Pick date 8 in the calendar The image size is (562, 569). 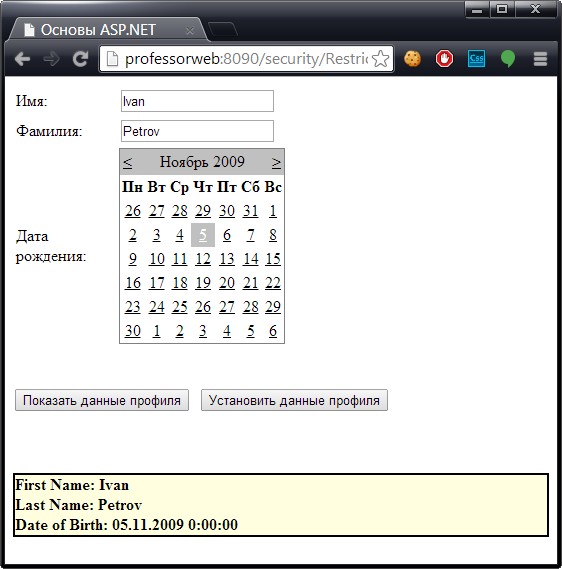tap(273, 235)
